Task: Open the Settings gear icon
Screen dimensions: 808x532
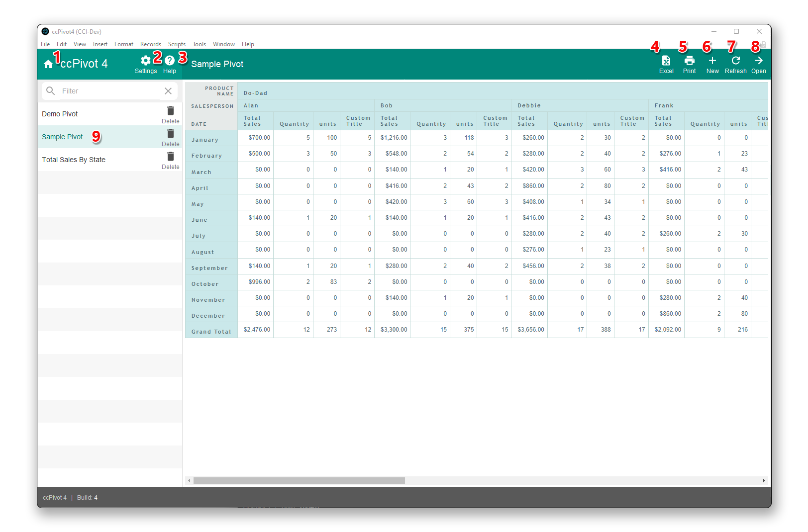Action: (146, 61)
